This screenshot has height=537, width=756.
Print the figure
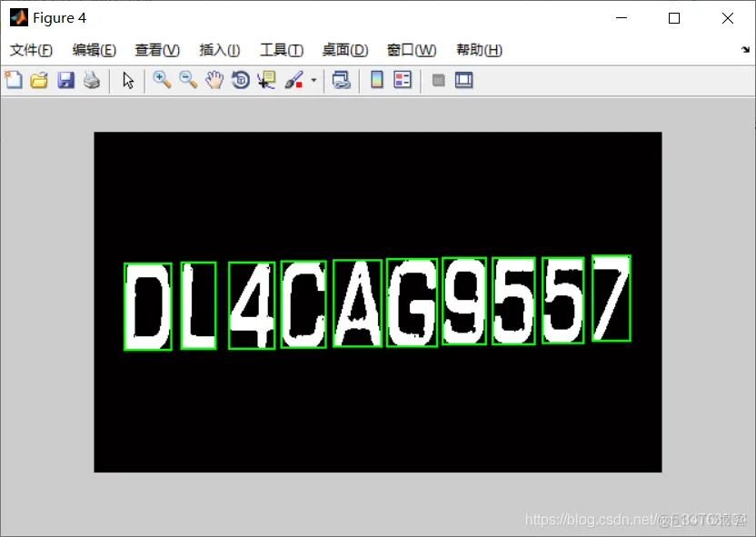92,80
